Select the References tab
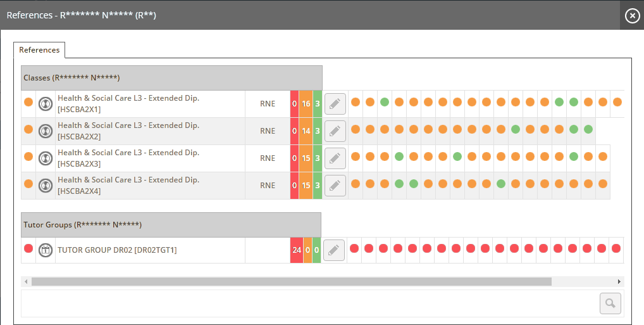This screenshot has width=644, height=325. (39, 50)
